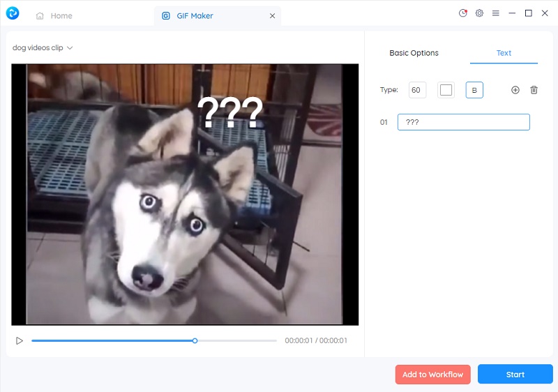Play the video preview
Viewport: 558px width, 392px height.
[20, 341]
